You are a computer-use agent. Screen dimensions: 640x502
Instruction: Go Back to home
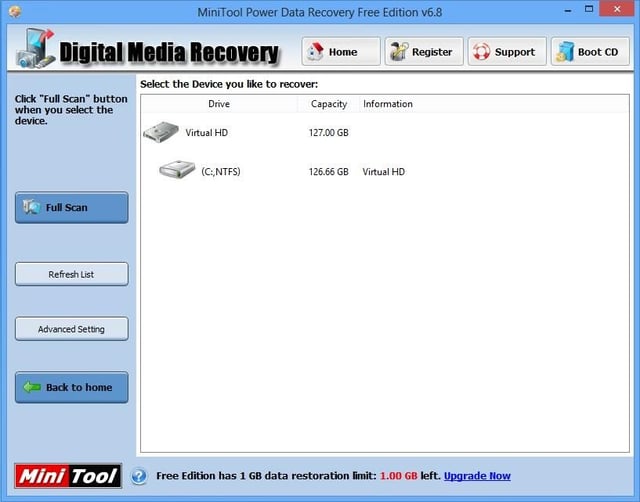(72, 387)
